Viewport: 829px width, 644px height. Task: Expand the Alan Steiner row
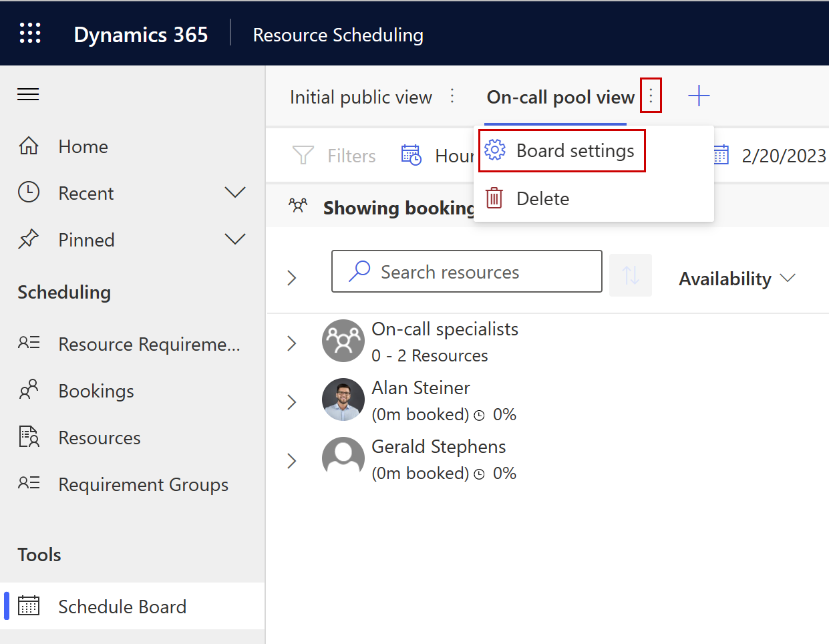[291, 402]
